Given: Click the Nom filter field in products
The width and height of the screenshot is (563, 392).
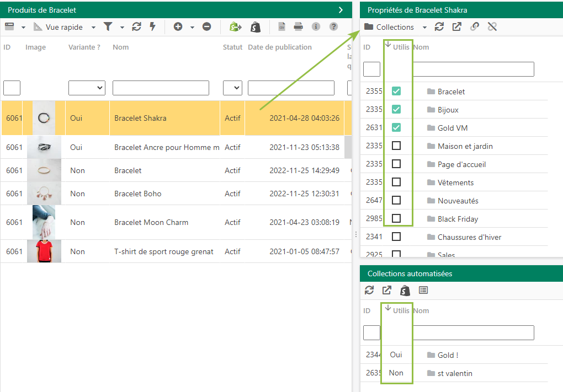Looking at the screenshot, I should [161, 88].
